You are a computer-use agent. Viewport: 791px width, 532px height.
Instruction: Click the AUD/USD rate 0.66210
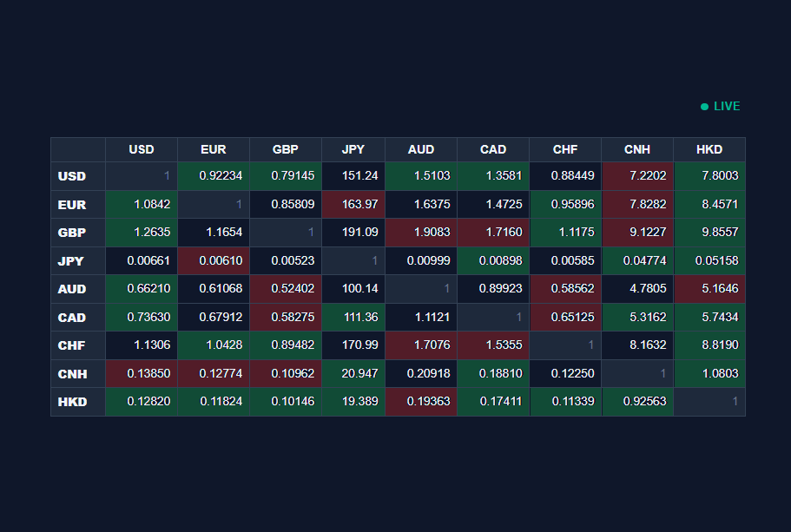click(142, 289)
